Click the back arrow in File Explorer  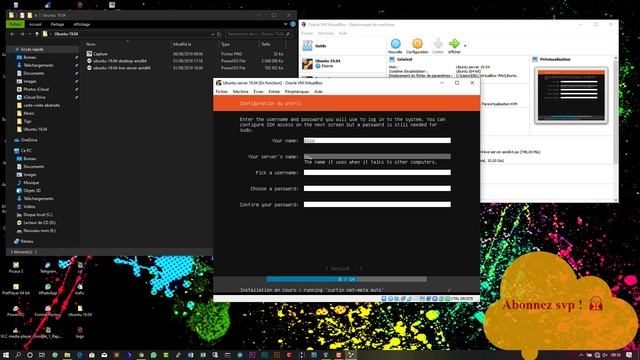pos(12,34)
